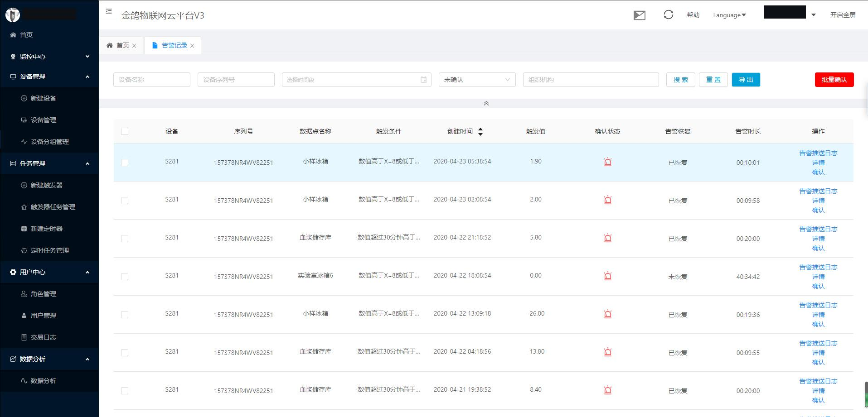Open 定时任务管理 in the sidebar
The width and height of the screenshot is (868, 417).
tap(50, 250)
